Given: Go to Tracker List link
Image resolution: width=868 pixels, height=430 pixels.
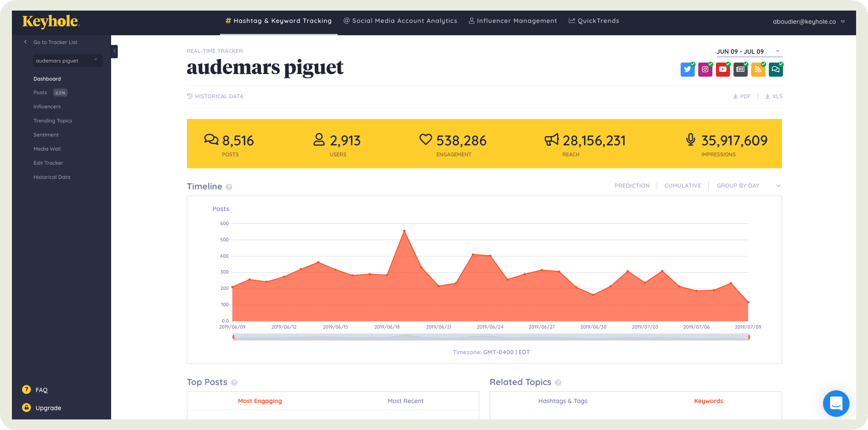Looking at the screenshot, I should [55, 42].
